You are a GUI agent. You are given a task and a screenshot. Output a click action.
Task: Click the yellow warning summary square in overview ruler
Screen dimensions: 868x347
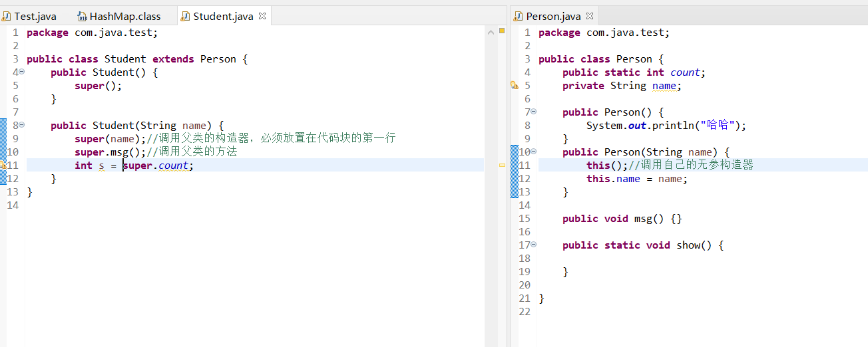[502, 31]
